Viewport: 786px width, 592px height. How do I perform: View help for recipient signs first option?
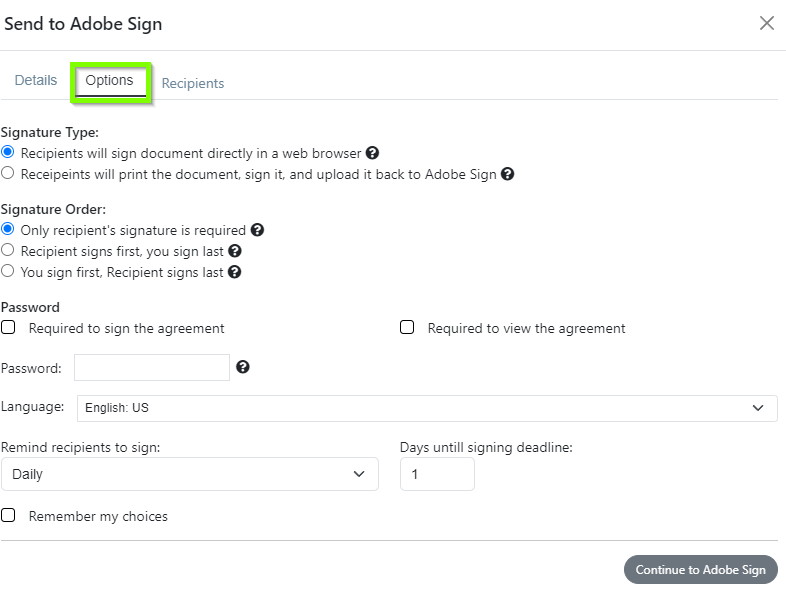(235, 251)
